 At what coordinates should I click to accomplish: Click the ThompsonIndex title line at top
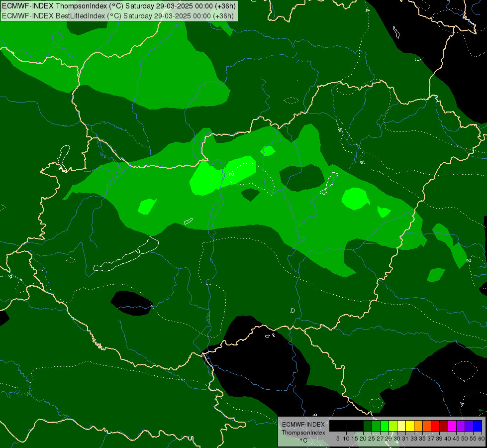[x=119, y=6]
